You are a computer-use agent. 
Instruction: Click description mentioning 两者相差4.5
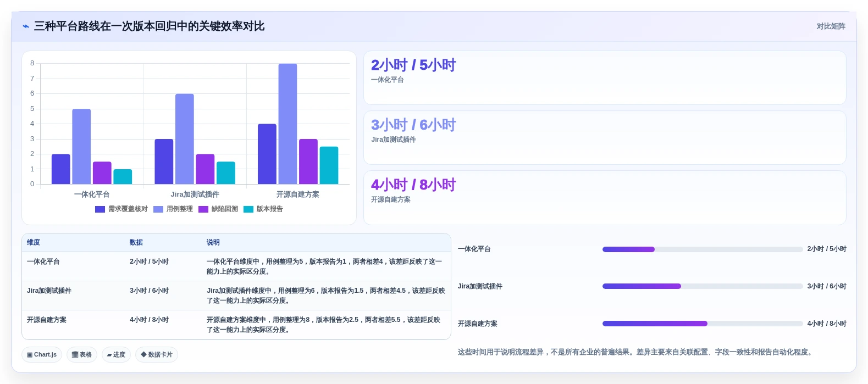pos(326,296)
